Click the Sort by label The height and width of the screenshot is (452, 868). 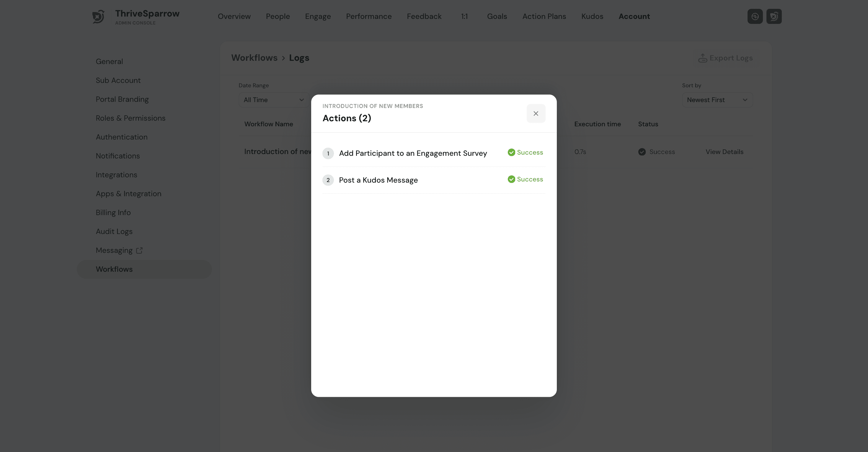691,86
